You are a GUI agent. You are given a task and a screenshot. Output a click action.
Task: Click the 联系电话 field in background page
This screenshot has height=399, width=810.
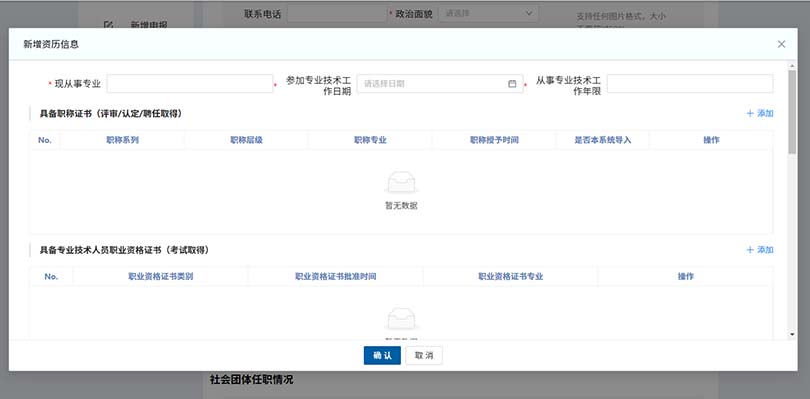click(x=337, y=14)
